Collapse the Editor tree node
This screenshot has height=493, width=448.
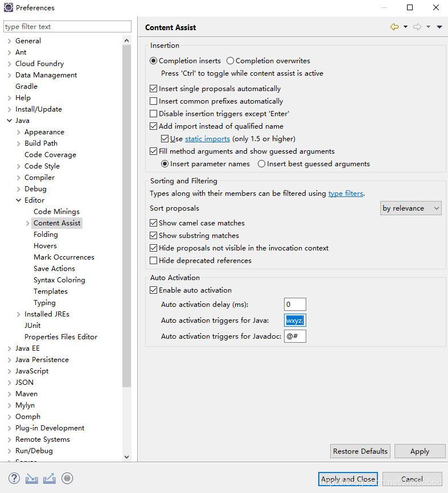coord(19,200)
